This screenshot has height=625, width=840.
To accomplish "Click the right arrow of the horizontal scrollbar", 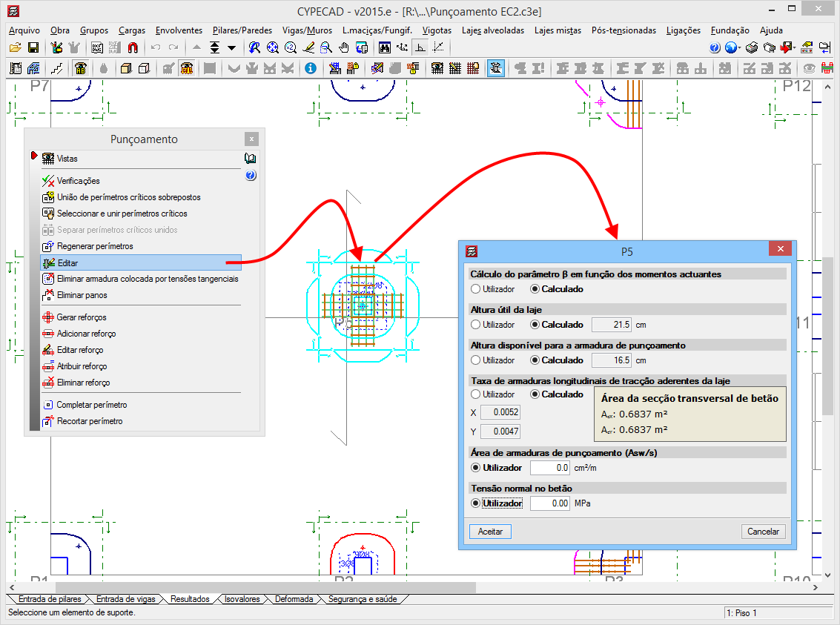I will [x=816, y=587].
